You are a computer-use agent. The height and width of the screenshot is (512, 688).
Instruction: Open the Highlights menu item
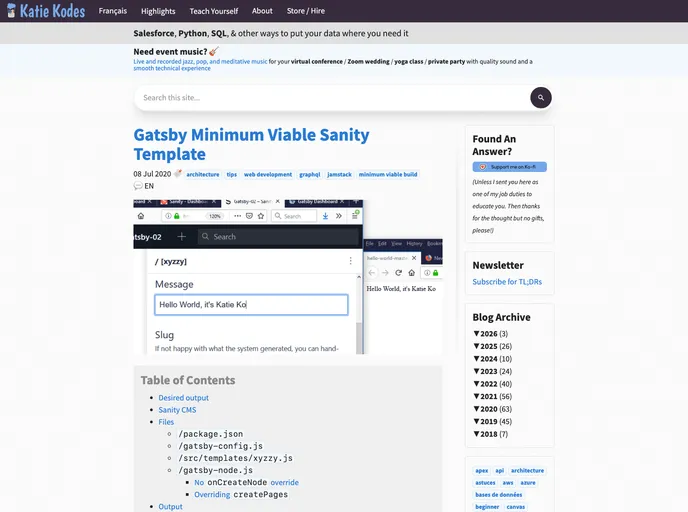(158, 11)
